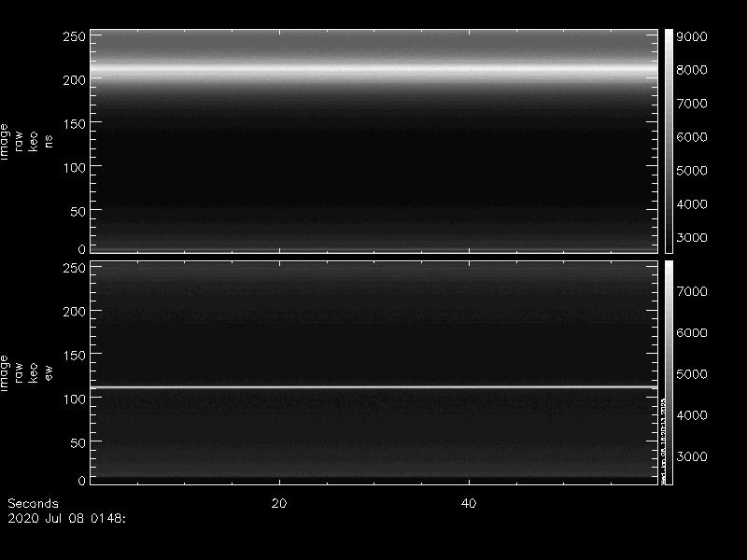The height and width of the screenshot is (560, 747).
Task: Click the 9000 label on the upper color bar
Action: coord(697,36)
